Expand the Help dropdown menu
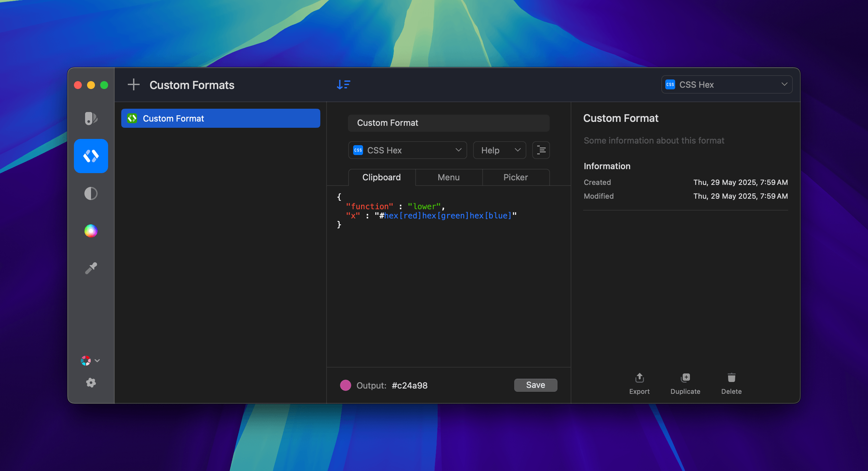This screenshot has height=471, width=868. [499, 150]
